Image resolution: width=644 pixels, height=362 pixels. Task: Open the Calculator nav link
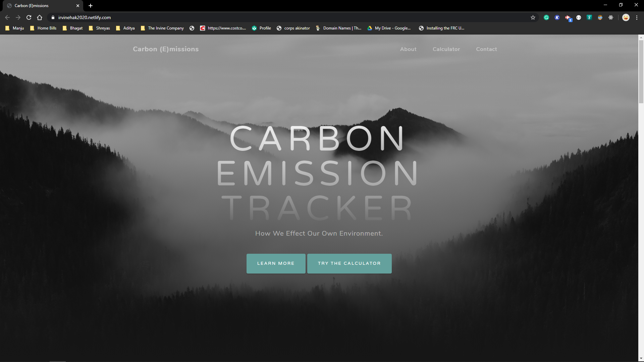446,49
